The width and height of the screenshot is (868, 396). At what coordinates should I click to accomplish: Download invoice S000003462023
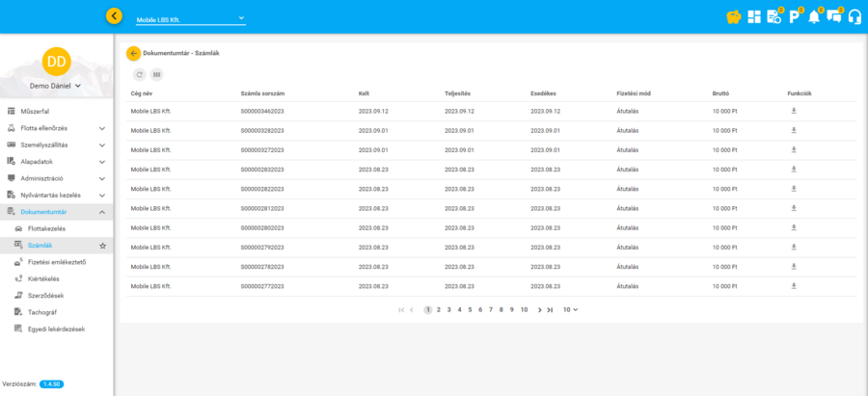(x=794, y=111)
